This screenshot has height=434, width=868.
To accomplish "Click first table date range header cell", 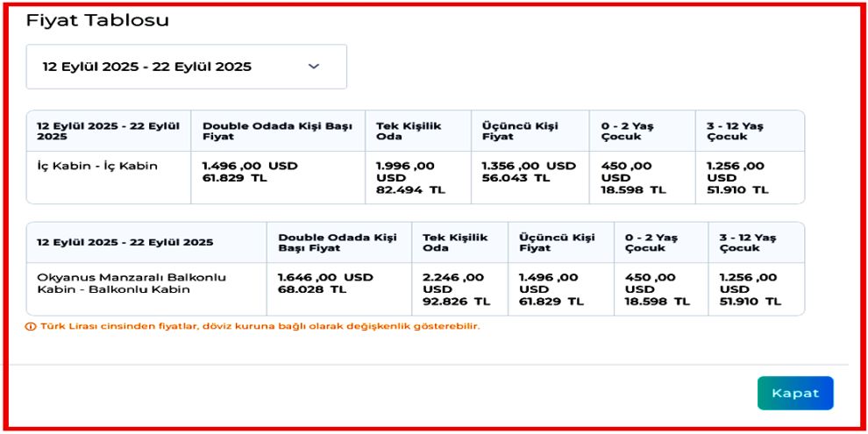I will (x=109, y=132).
